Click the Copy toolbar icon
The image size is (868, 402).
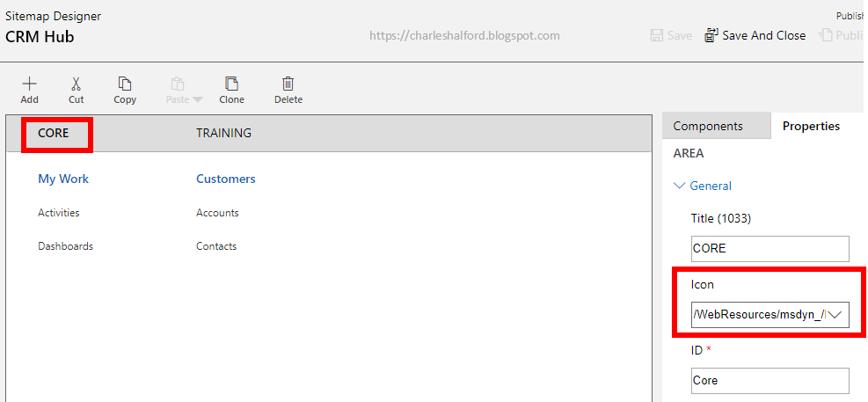point(125,84)
